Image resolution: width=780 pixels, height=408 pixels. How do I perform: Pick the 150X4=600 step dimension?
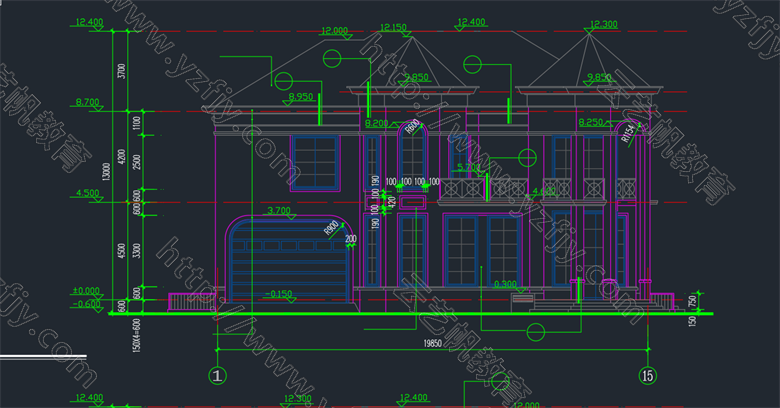(137, 336)
